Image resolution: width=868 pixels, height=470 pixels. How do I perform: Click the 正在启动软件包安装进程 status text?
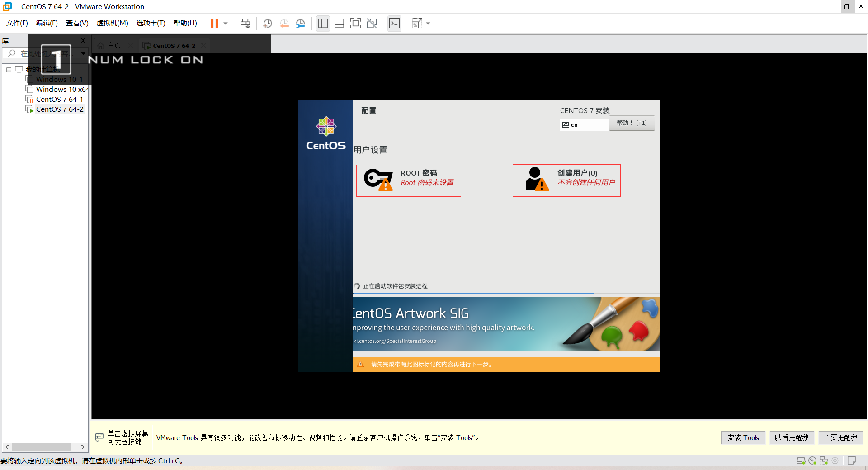click(x=395, y=286)
